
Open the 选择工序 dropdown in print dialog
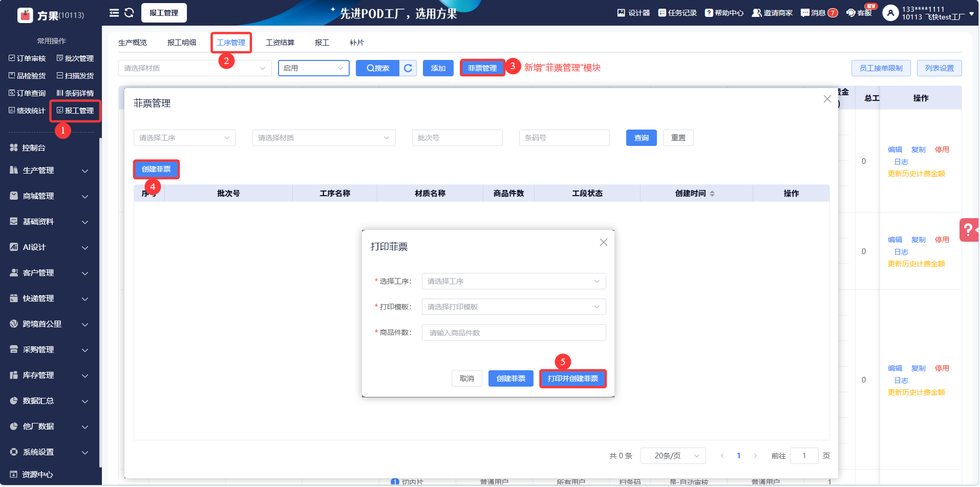pyautogui.click(x=514, y=281)
